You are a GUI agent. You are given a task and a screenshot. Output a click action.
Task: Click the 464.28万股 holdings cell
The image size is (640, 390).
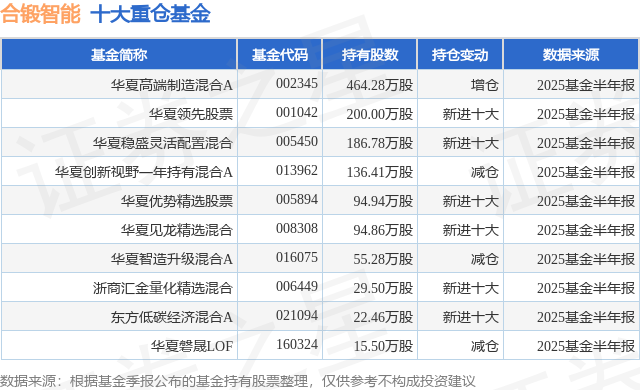pos(380,85)
